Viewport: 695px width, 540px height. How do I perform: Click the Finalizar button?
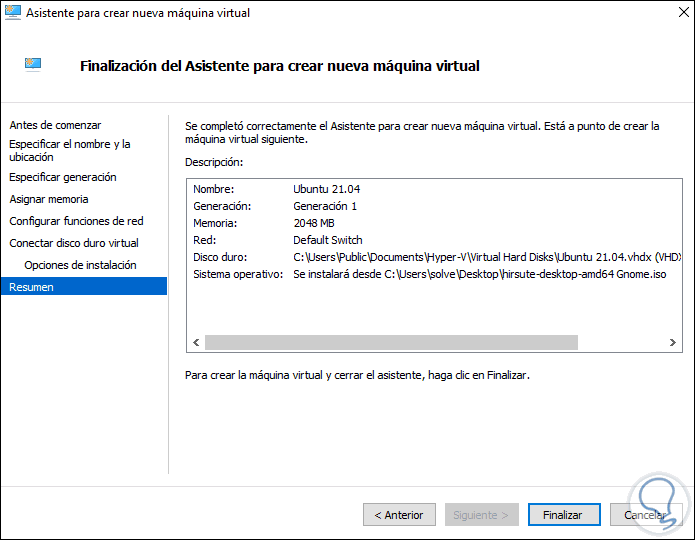point(563,515)
